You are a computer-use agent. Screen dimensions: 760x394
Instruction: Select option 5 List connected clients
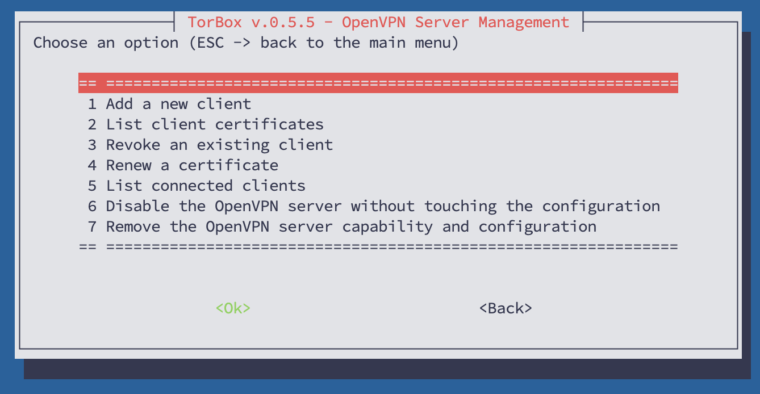click(196, 186)
